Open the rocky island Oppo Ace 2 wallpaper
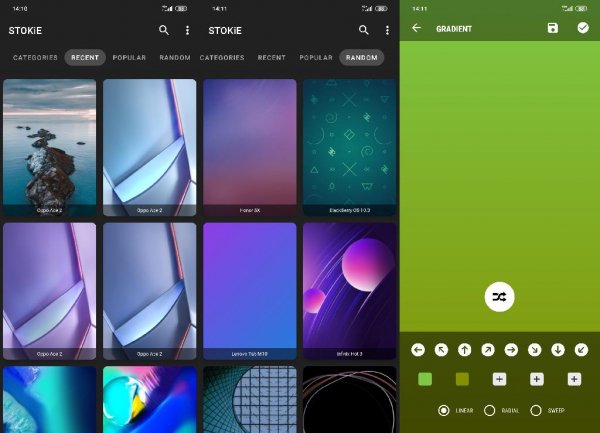 pos(50,148)
